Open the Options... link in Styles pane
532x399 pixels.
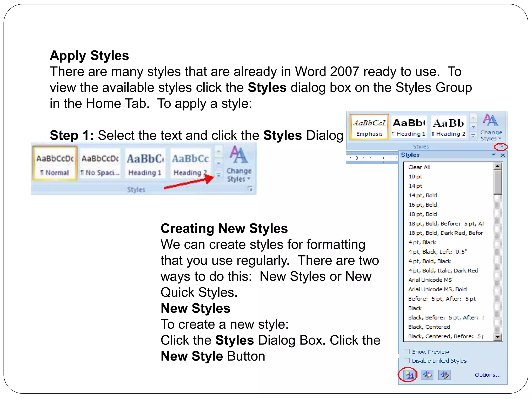point(488,375)
